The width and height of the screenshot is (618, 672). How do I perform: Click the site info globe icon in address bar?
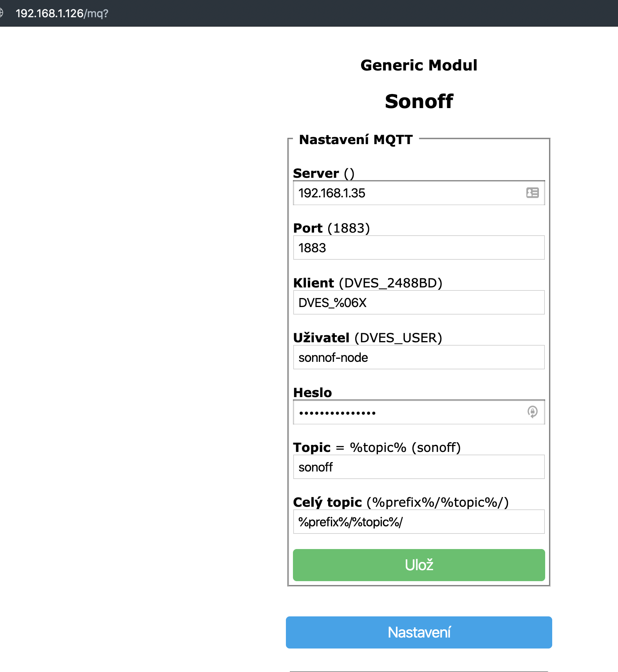[2, 13]
